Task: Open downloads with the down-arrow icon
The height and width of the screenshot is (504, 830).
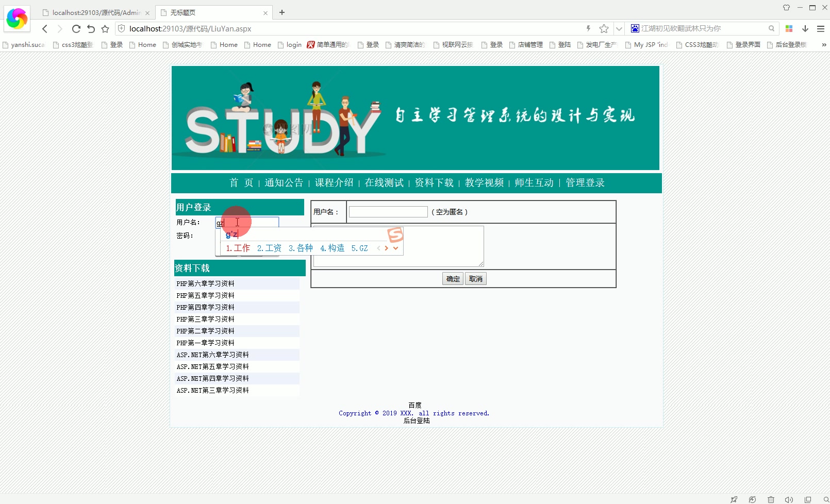Action: click(x=805, y=28)
